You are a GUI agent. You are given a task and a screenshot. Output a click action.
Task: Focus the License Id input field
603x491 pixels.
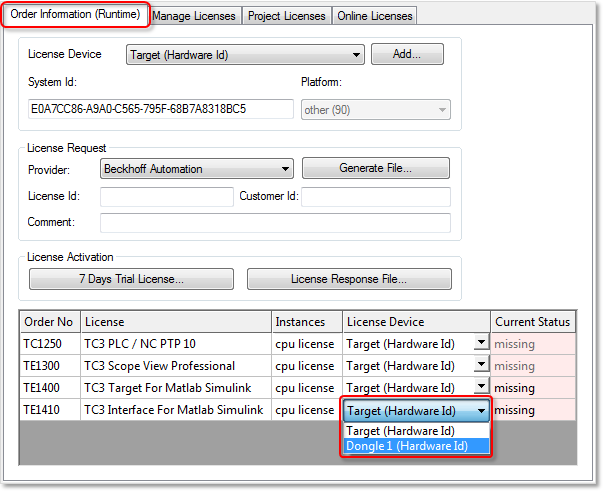coord(167,197)
